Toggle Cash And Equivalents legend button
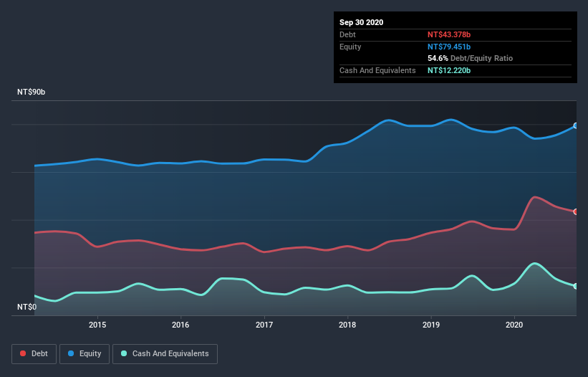588x377 pixels. coord(165,354)
